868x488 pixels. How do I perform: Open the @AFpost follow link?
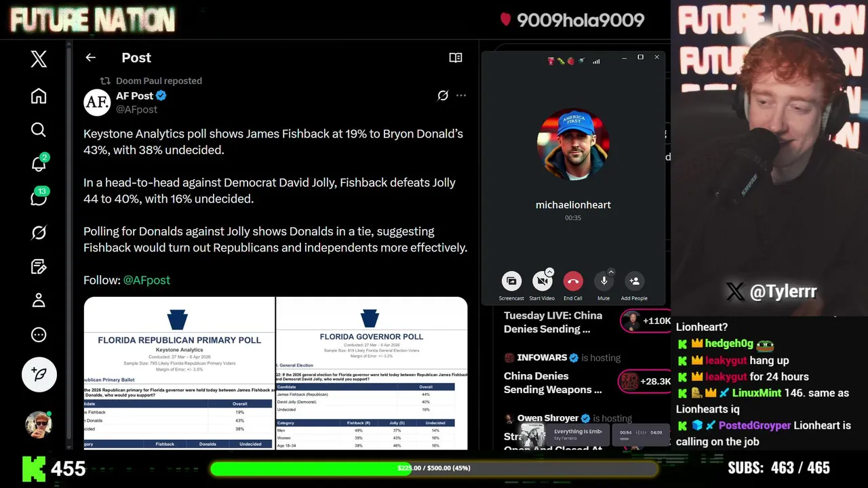pyautogui.click(x=146, y=280)
